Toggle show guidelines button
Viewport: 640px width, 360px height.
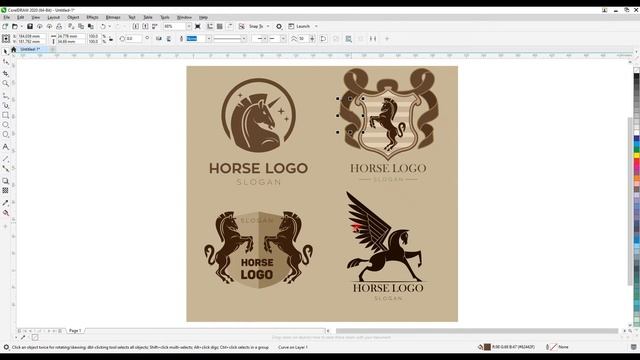click(x=230, y=26)
